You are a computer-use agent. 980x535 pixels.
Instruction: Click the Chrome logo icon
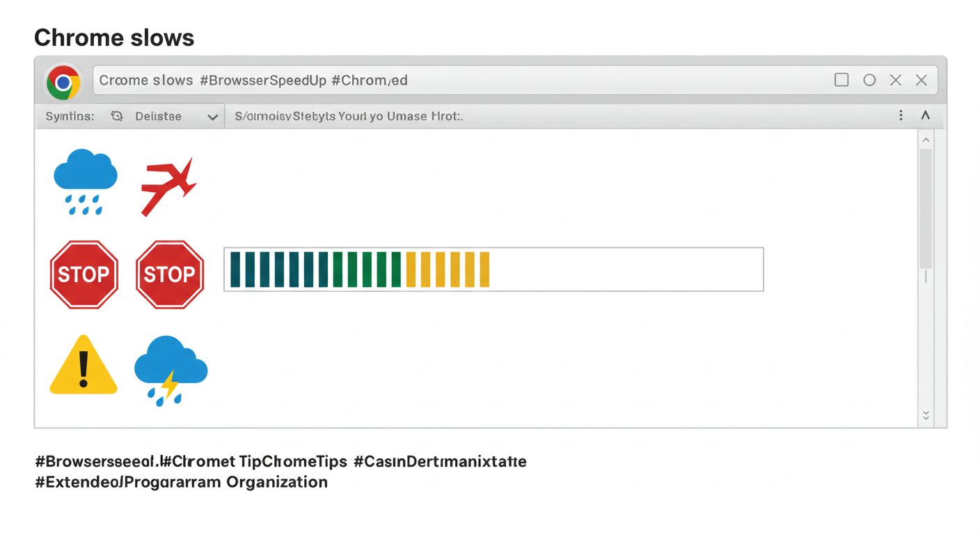pos(63,83)
